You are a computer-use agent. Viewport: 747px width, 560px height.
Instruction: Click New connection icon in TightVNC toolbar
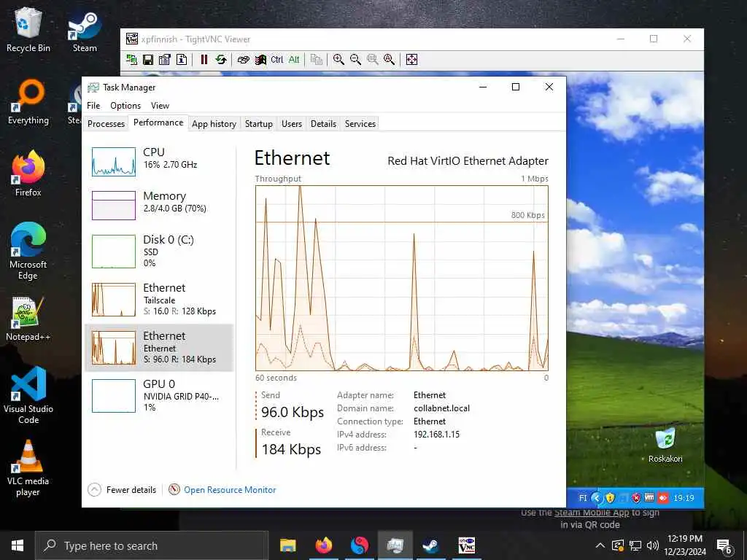pos(131,60)
